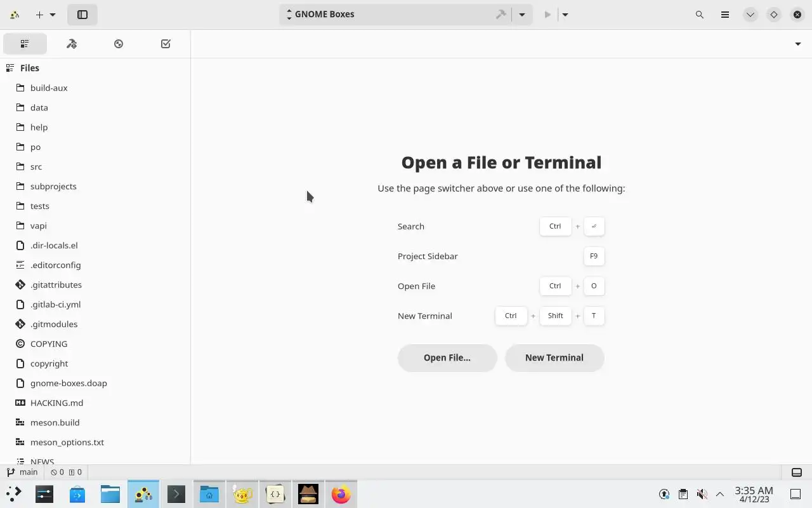Click the GNOME Builder taskbar entry
Image resolution: width=812 pixels, height=508 pixels.
143,493
